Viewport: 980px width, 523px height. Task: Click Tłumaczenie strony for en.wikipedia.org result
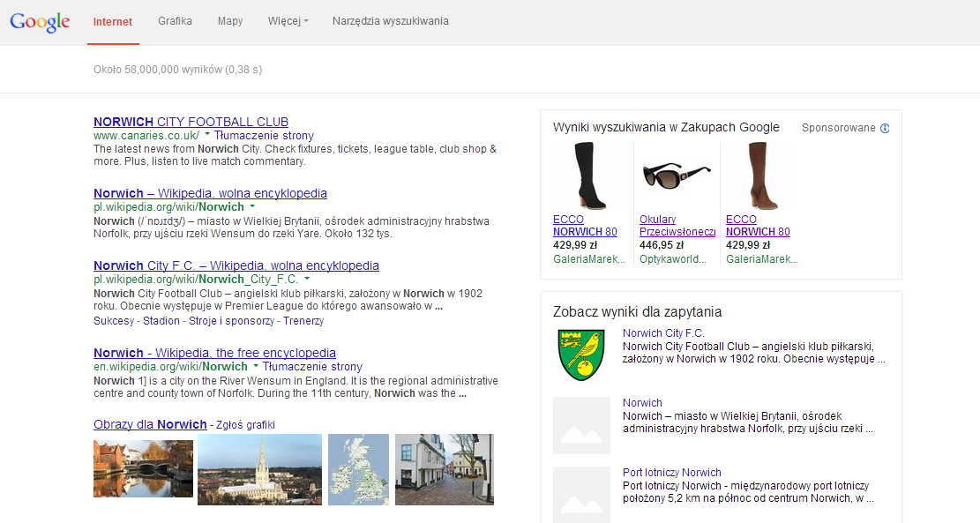pyautogui.click(x=312, y=367)
